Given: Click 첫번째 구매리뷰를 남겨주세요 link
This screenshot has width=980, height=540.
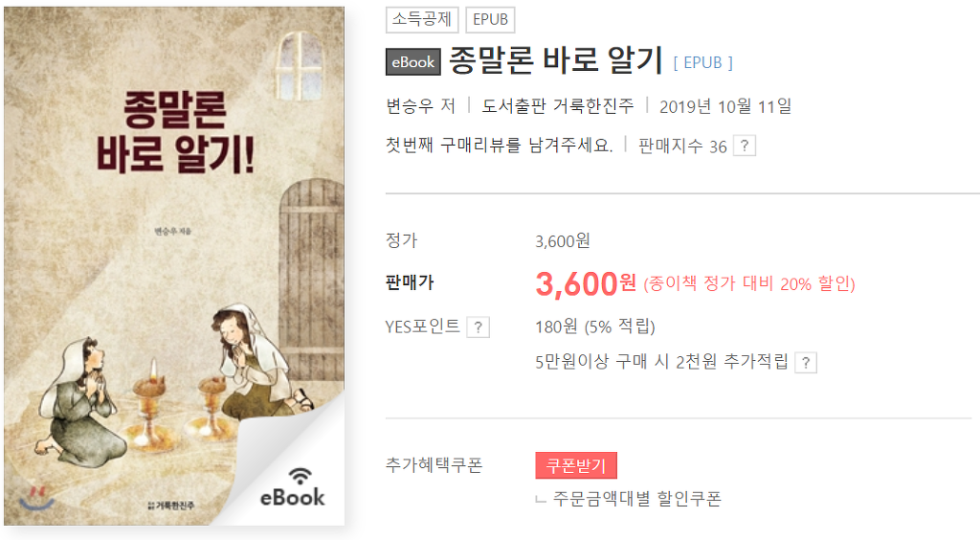Looking at the screenshot, I should click(499, 146).
